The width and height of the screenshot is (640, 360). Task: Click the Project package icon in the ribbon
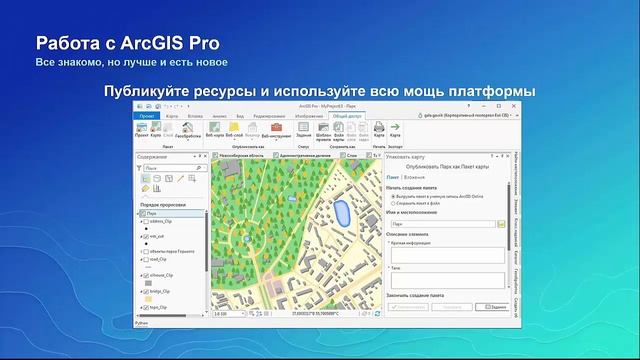tap(142, 127)
